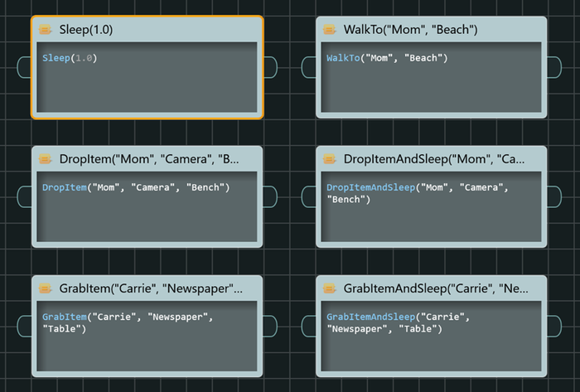Click the input port of the Sleep node
This screenshot has width=580, height=392.
pos(23,67)
